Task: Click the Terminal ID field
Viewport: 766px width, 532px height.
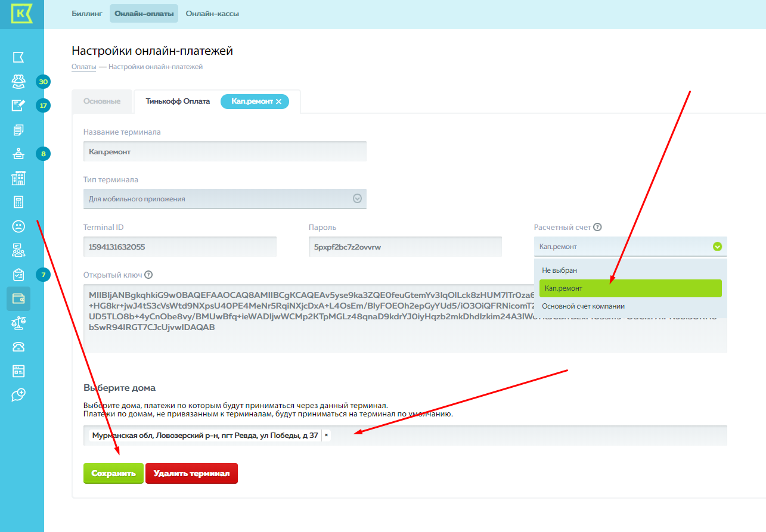Action: pyautogui.click(x=180, y=247)
